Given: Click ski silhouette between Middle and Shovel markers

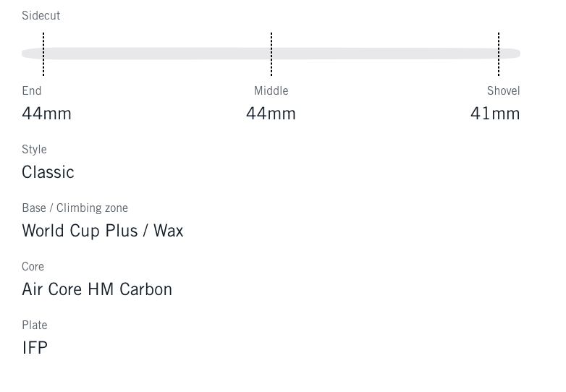Looking at the screenshot, I should click(x=385, y=54).
